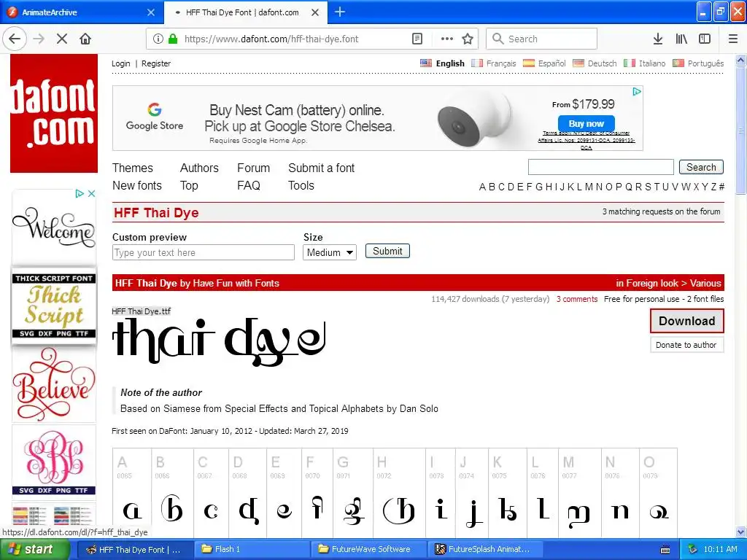The height and width of the screenshot is (560, 747).
Task: Switch language to Português
Action: (698, 63)
